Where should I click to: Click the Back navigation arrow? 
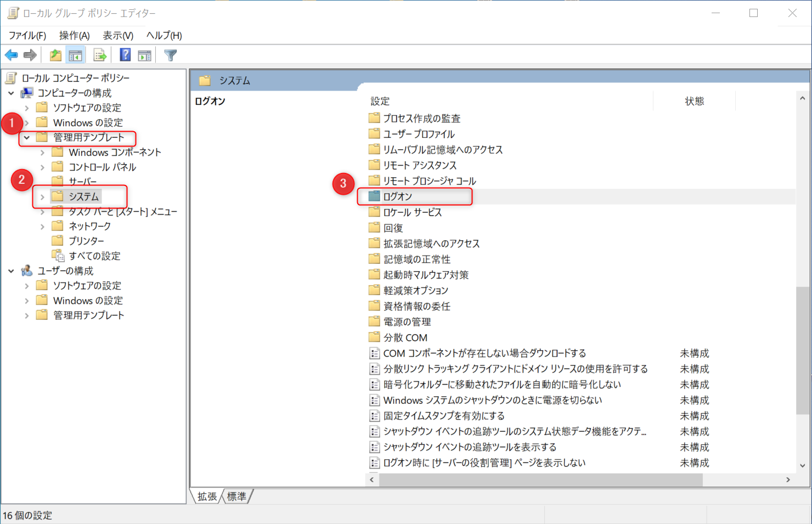(x=11, y=54)
